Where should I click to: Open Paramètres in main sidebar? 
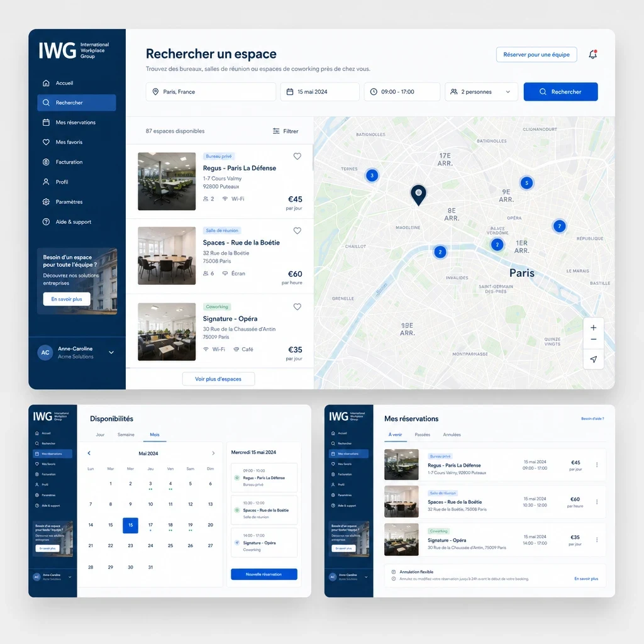(76, 202)
